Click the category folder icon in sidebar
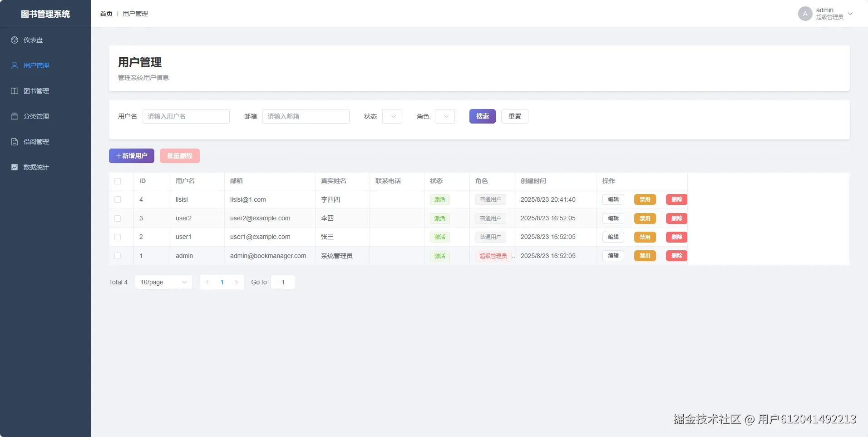Image resolution: width=868 pixels, height=437 pixels. pos(15,116)
